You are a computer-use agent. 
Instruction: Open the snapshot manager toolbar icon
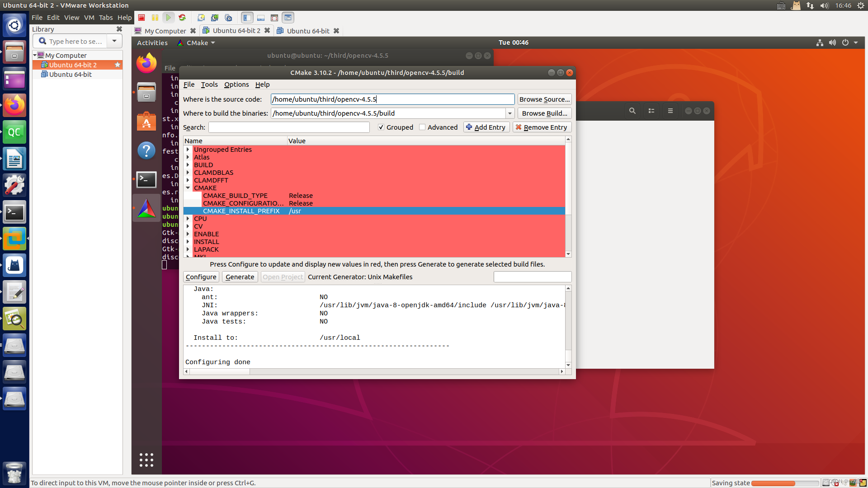228,18
